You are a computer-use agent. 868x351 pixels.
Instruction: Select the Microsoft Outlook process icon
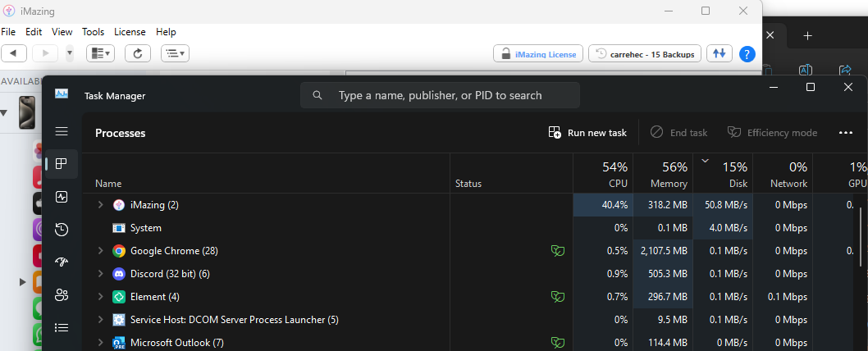point(118,343)
